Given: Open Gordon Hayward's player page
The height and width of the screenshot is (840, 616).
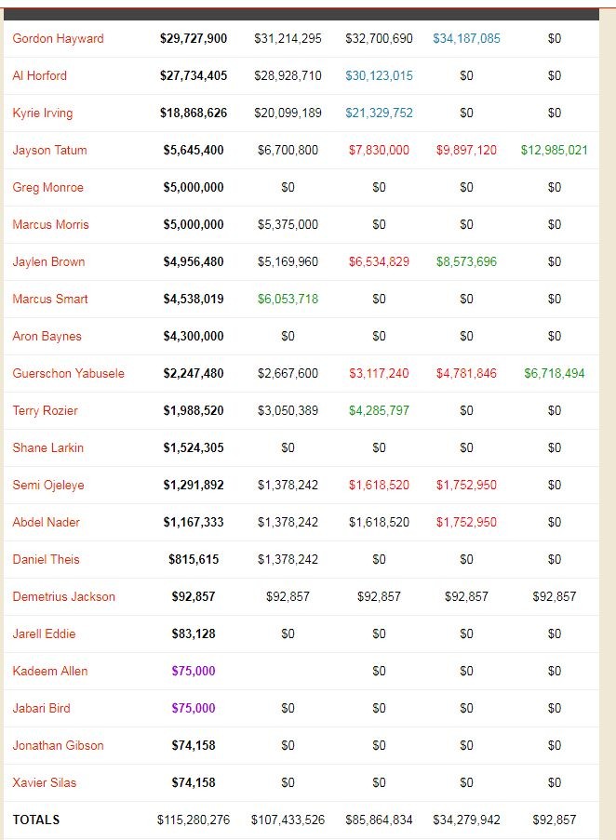Looking at the screenshot, I should pos(58,38).
